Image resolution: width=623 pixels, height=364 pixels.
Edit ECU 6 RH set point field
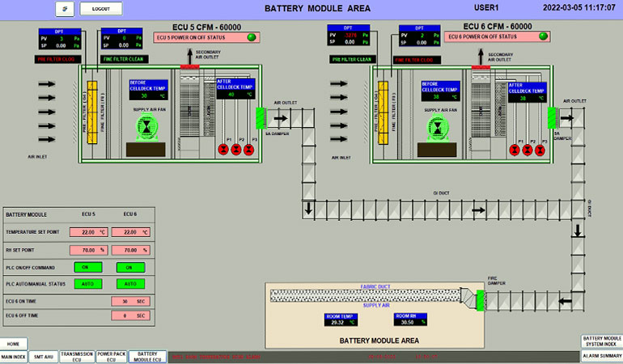point(131,250)
